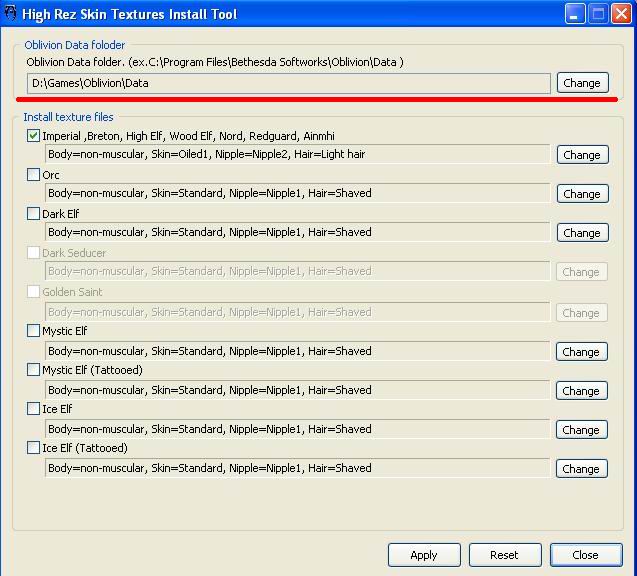Viewport: 637px width, 576px height.
Task: Click Change button under Dark Elf
Action: 583,233
